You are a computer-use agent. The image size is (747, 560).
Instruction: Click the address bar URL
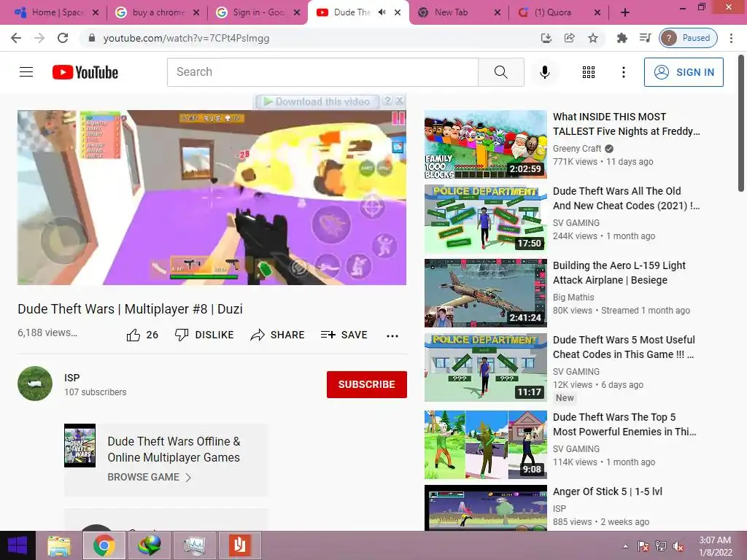[x=186, y=38]
